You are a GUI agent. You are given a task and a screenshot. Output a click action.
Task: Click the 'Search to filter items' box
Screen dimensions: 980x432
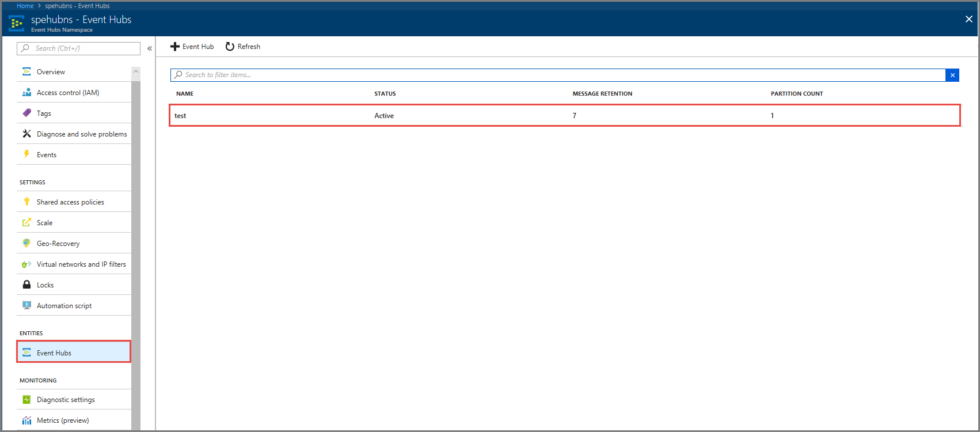click(x=559, y=75)
